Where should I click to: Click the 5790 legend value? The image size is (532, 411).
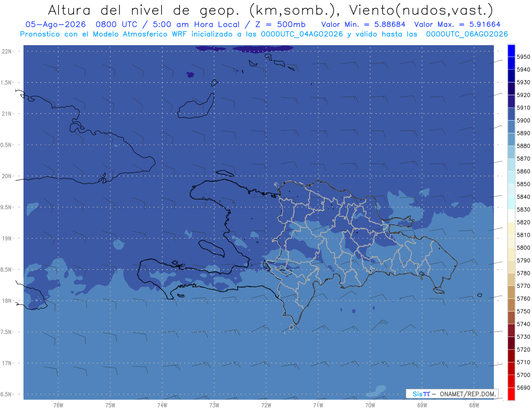524,260
